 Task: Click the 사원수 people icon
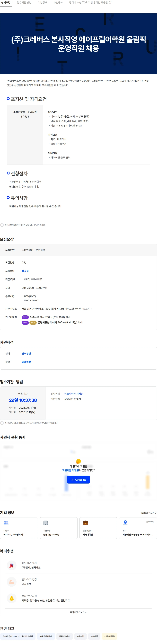6,523
